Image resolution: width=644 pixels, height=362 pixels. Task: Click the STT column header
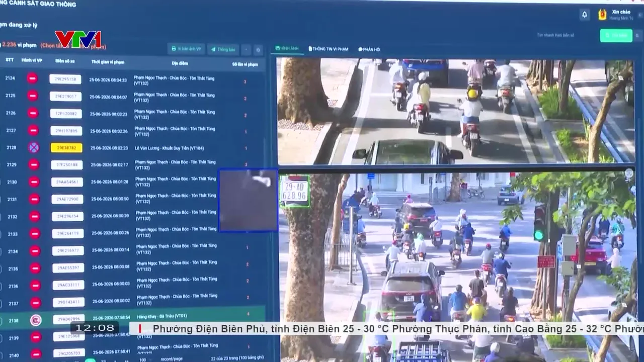coord(10,59)
